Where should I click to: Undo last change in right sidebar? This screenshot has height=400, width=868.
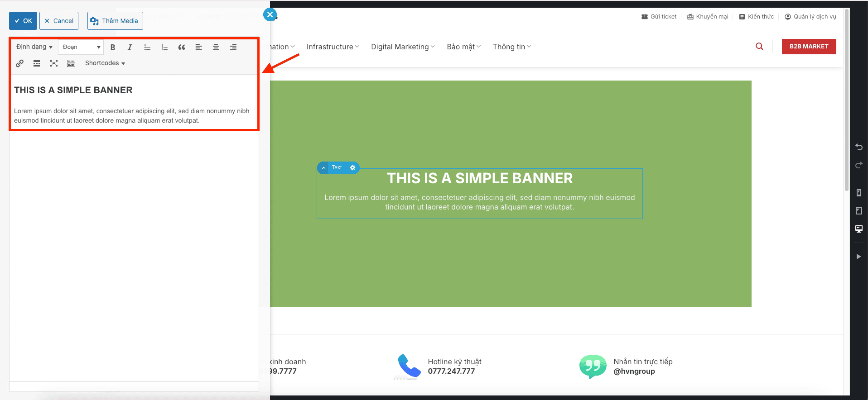click(x=858, y=147)
